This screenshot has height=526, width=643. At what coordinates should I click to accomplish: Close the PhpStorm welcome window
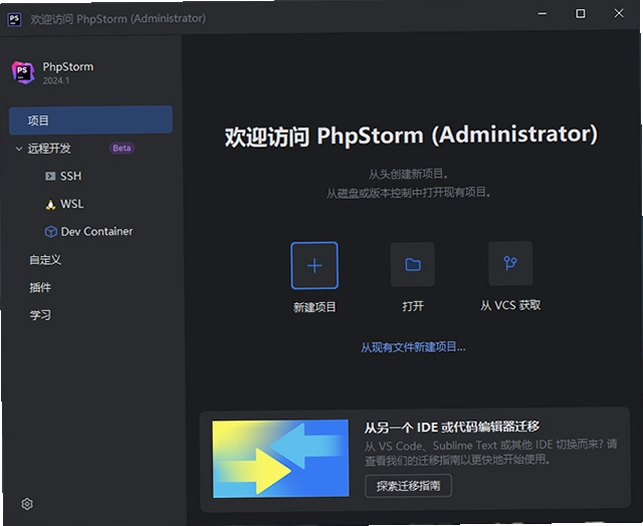[x=618, y=14]
